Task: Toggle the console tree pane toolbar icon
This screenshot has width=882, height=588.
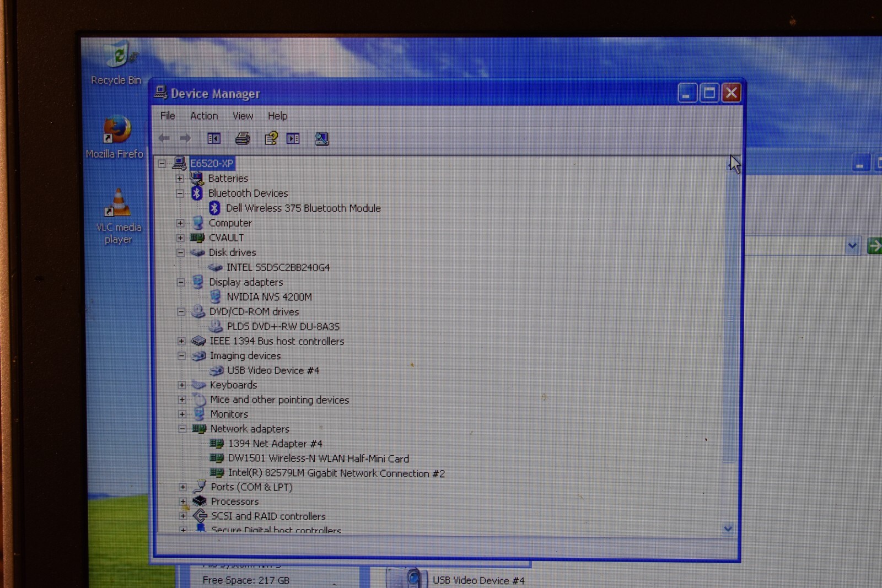Action: pyautogui.click(x=213, y=138)
